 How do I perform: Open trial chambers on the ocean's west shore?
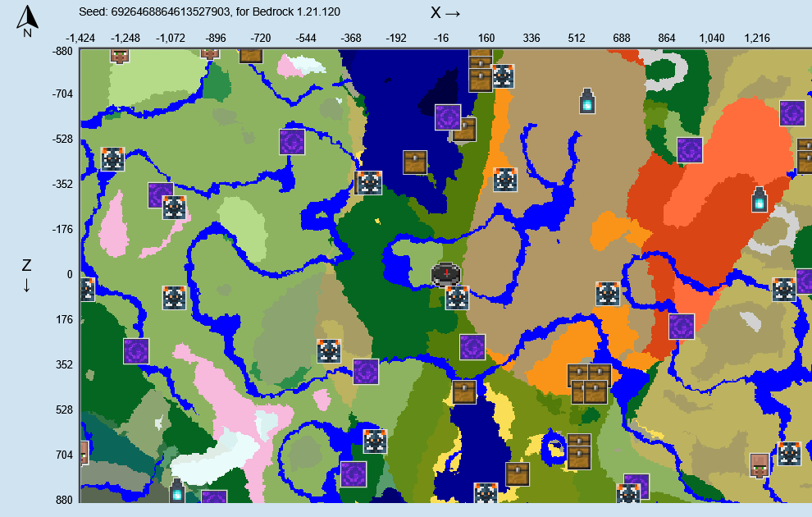(x=369, y=183)
